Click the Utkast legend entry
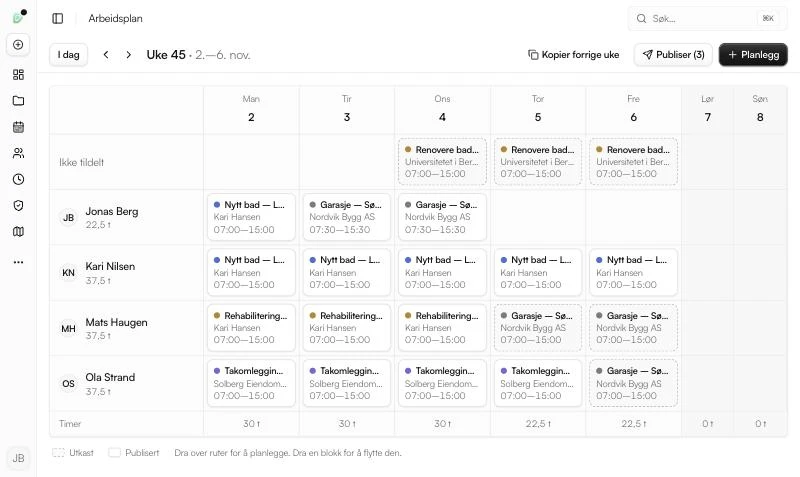Screen dimensions: 800x477 [x=73, y=453]
